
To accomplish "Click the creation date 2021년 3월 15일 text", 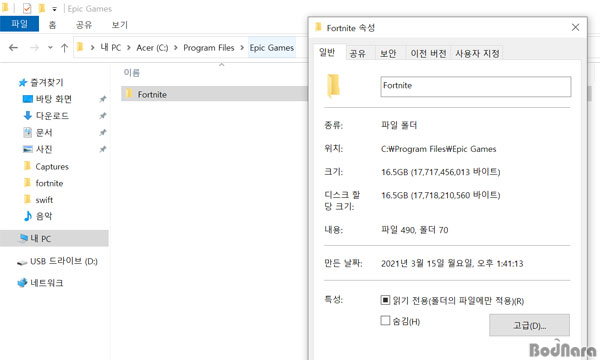I will [x=452, y=264].
